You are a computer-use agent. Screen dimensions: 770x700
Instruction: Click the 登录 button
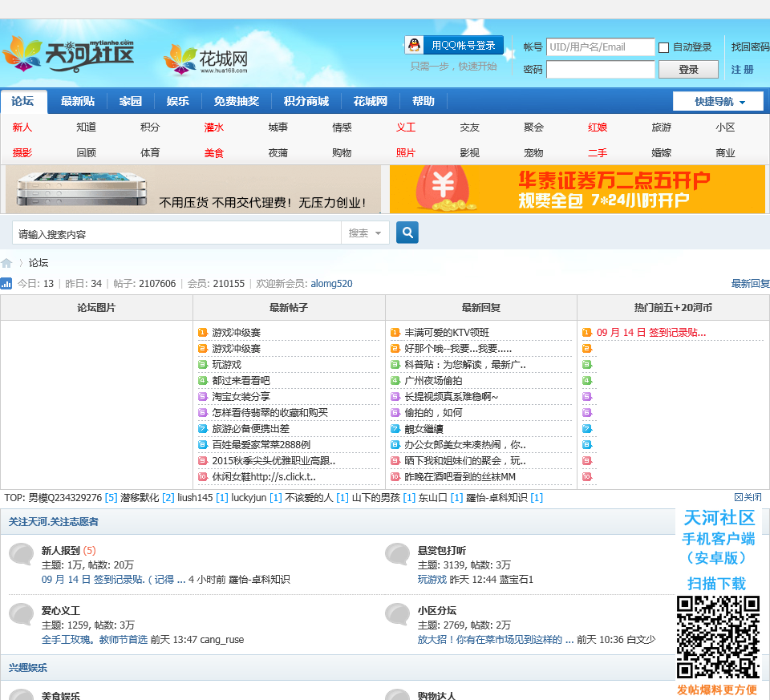pyautogui.click(x=688, y=69)
